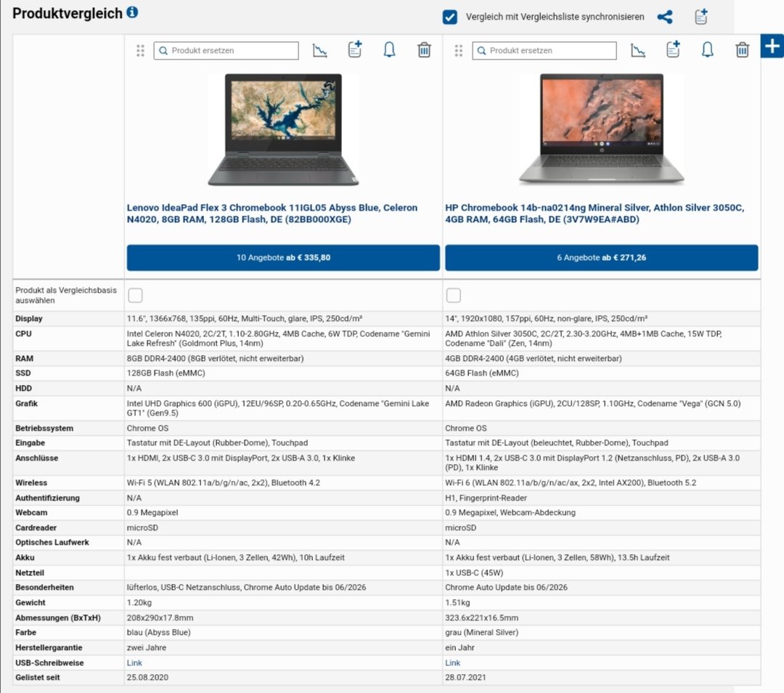Click the Produktvergleich heading

(x=68, y=13)
